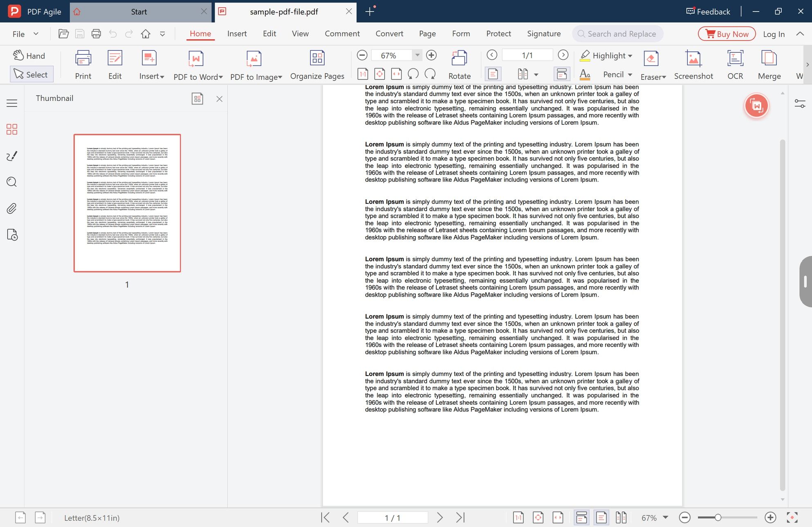Open the right-side properties settings icon

point(800,104)
